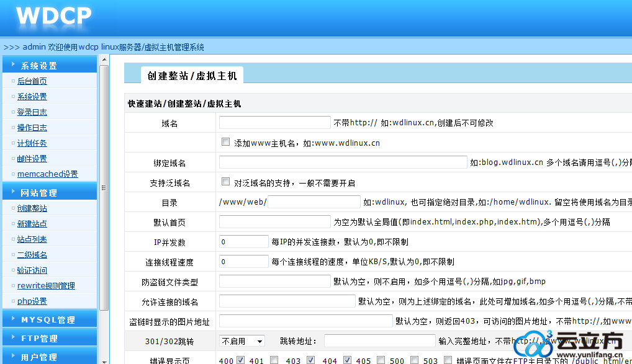Uncheck the 403 error page checkbox
632x364 pixels.
click(x=311, y=360)
